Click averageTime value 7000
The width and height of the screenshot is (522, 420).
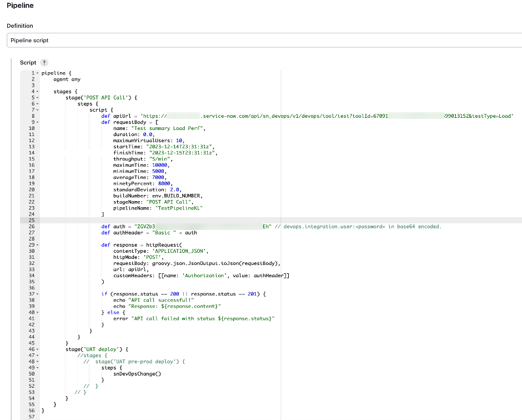[158, 178]
